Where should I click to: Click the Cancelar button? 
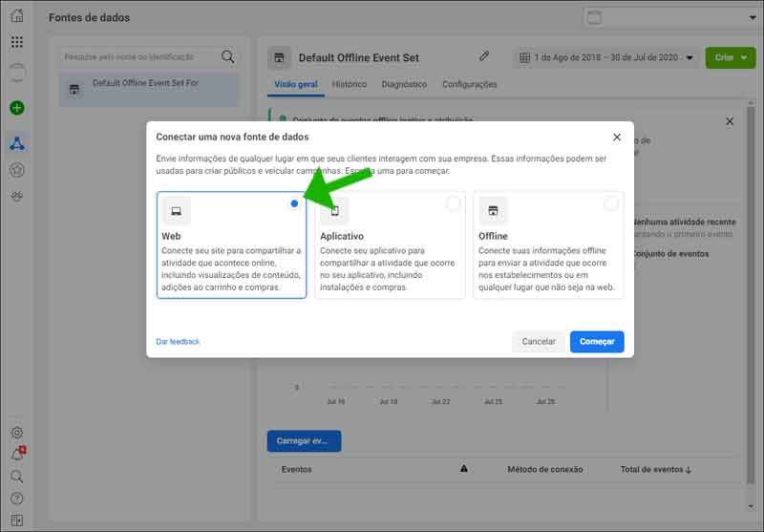click(539, 342)
